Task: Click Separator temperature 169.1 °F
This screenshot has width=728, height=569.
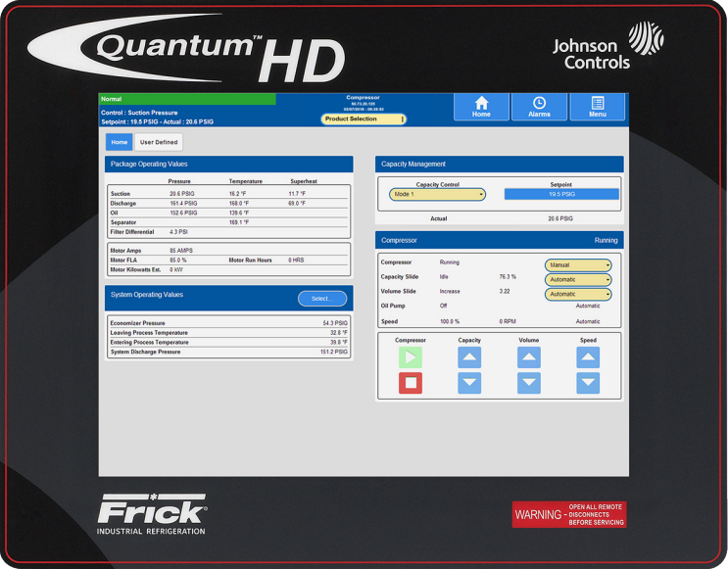Action: tap(239, 222)
